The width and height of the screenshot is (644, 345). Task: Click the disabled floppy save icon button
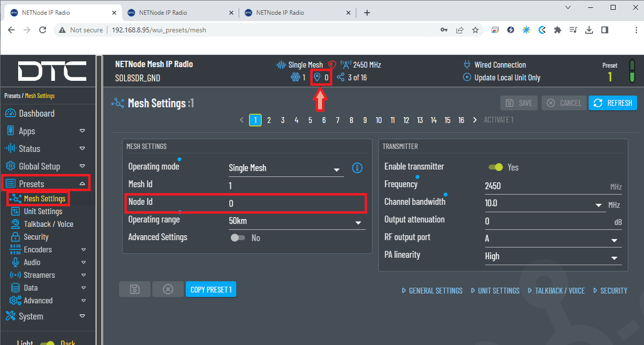coord(134,290)
